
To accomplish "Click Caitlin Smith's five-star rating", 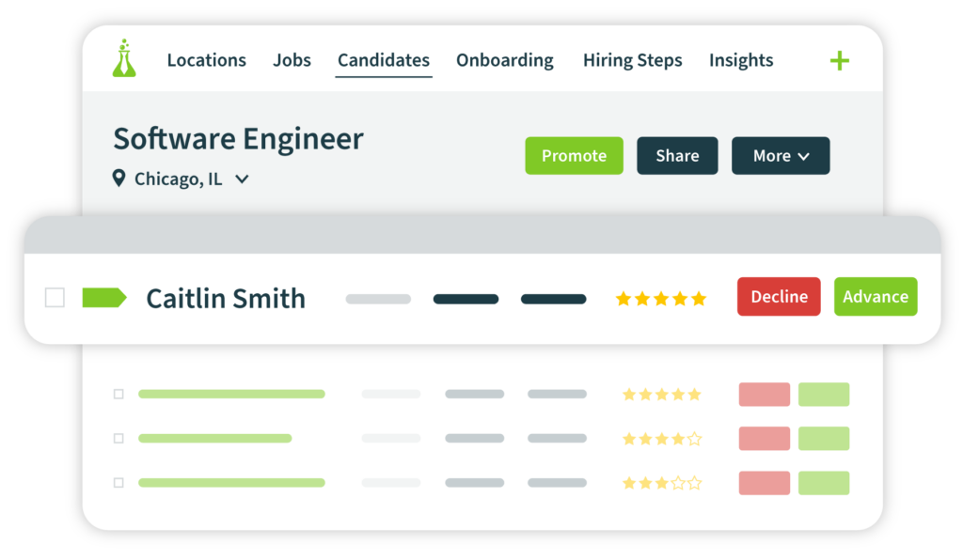I will click(661, 299).
